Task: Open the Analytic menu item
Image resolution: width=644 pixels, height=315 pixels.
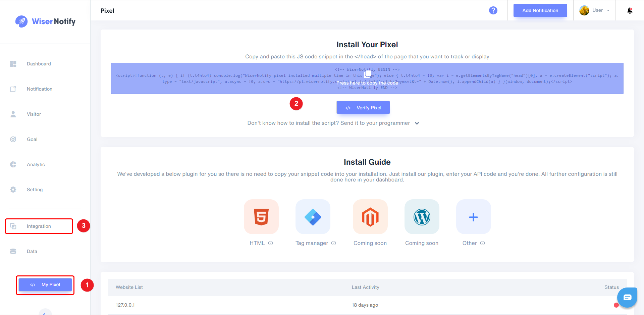Action: (36, 164)
